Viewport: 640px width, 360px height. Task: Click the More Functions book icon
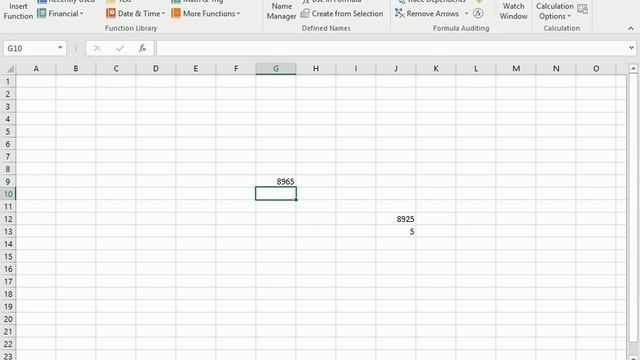[176, 13]
